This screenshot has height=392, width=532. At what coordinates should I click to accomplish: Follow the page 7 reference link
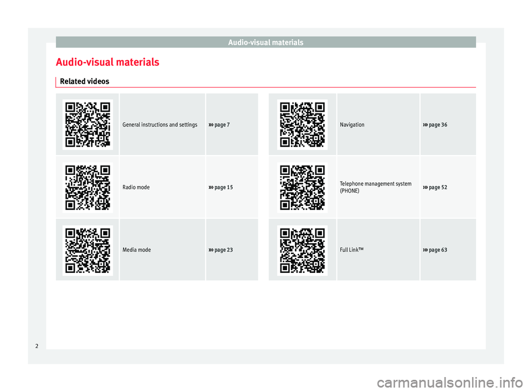[x=221, y=125]
